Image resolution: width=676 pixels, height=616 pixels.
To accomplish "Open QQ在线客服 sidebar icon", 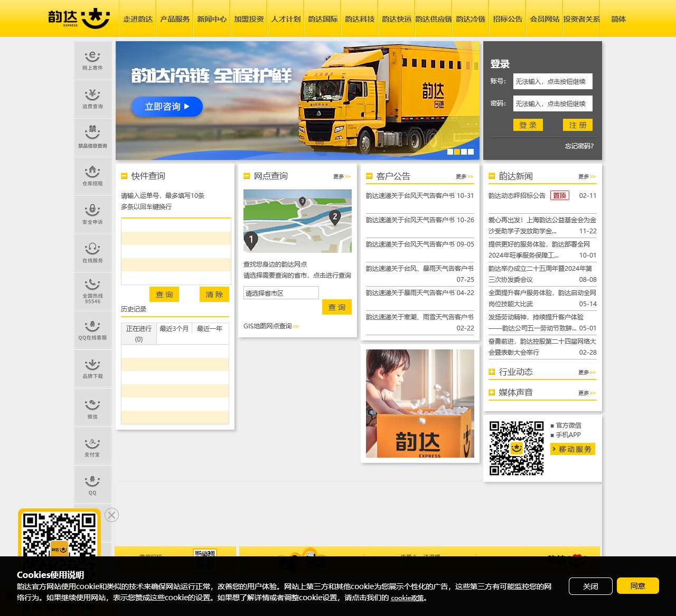I will click(92, 330).
